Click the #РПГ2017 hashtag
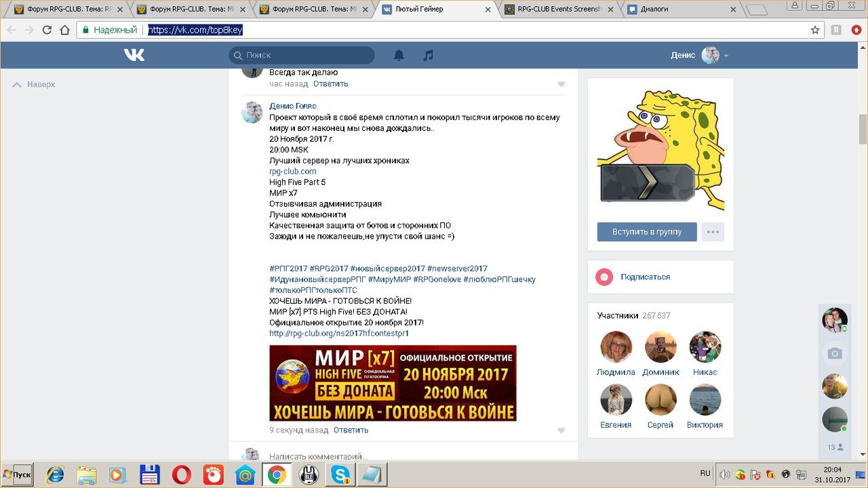 pyautogui.click(x=288, y=268)
